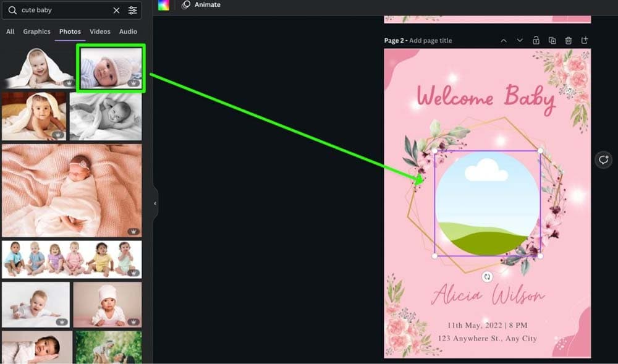618x364 pixels.
Task: Delete page 2 with the trash icon
Action: [568, 41]
